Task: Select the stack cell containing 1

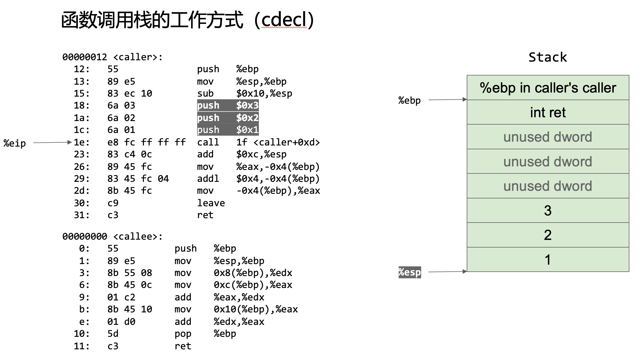Action: [548, 259]
